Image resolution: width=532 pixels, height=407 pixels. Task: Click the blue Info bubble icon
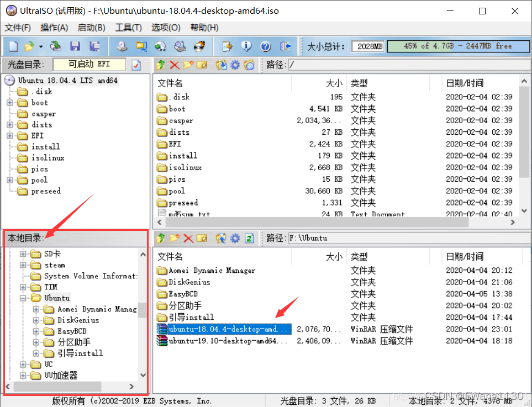[x=246, y=46]
